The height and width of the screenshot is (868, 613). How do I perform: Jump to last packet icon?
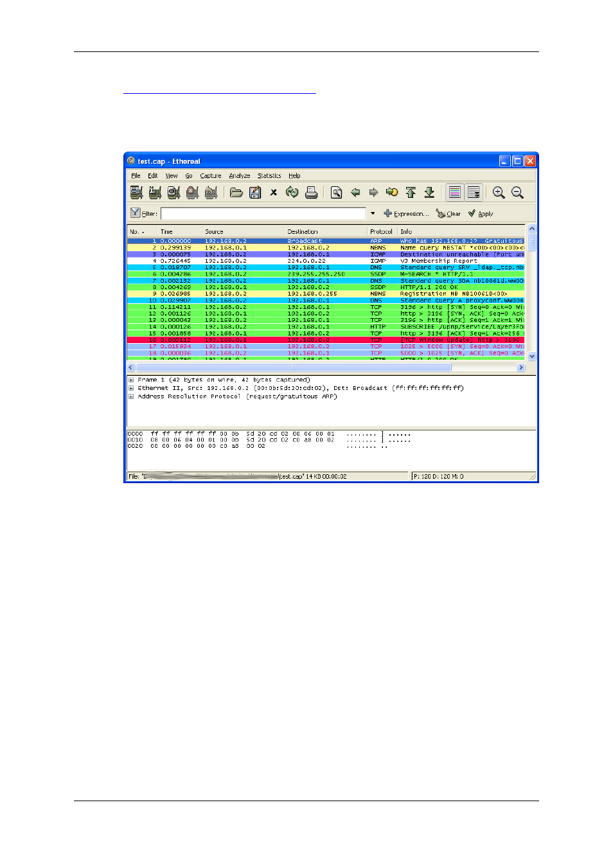[x=429, y=192]
